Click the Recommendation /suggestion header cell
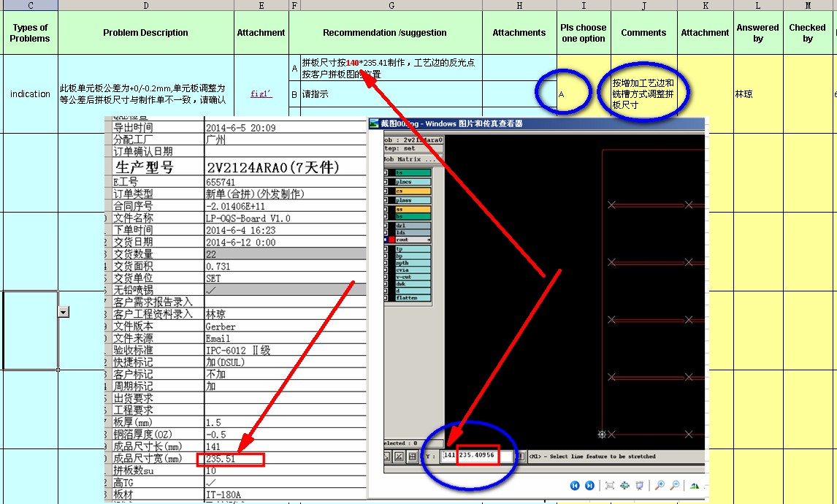837x504 pixels. [385, 33]
